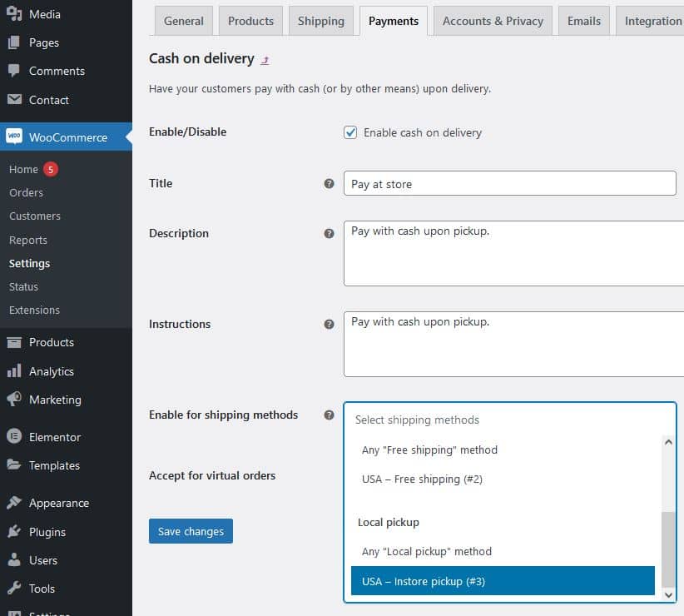Image resolution: width=684 pixels, height=616 pixels.
Task: Click the Analytics bar chart icon
Action: [14, 370]
